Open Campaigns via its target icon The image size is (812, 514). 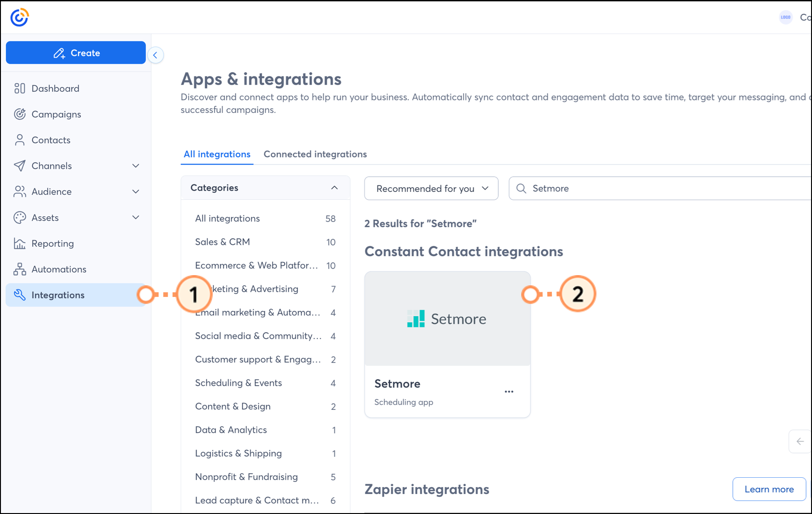[x=20, y=114]
